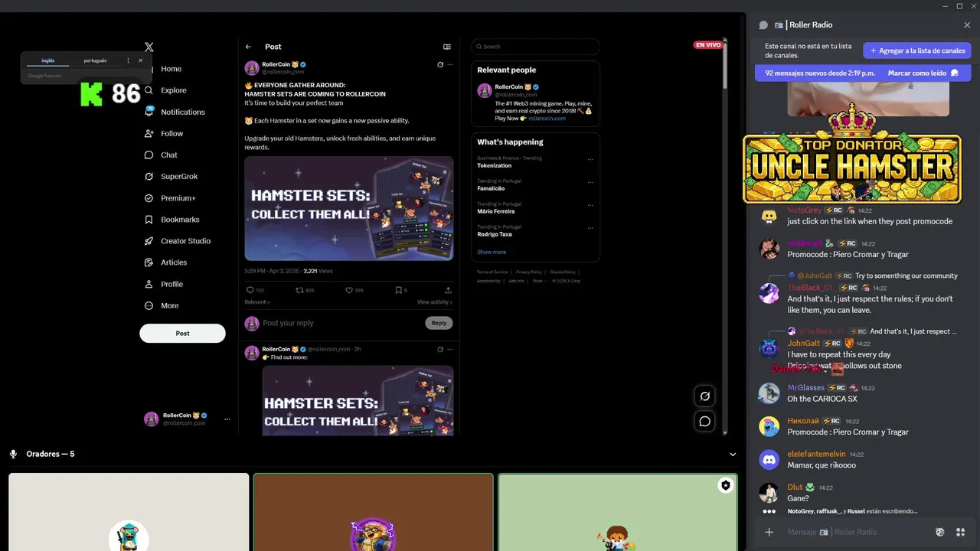Screen dimensions: 980x551
Task: Click the floating chat bubble round button
Action: (x=705, y=421)
